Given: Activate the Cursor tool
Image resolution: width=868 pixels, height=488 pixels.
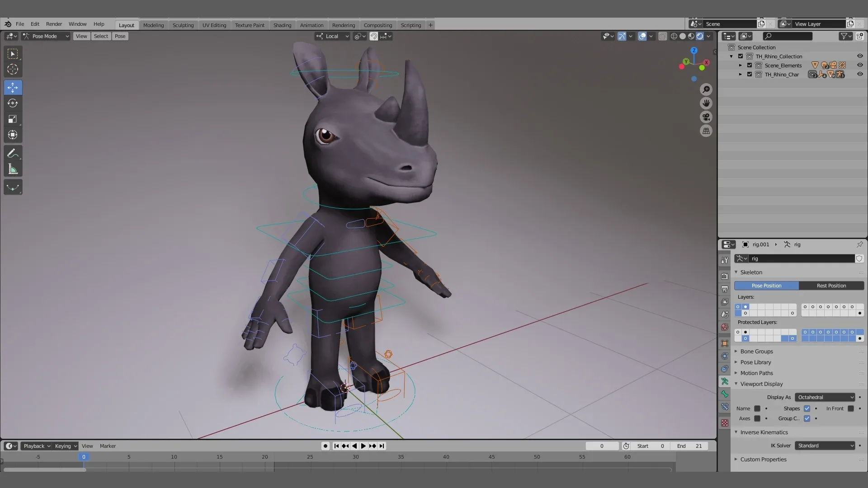Looking at the screenshot, I should click(13, 70).
